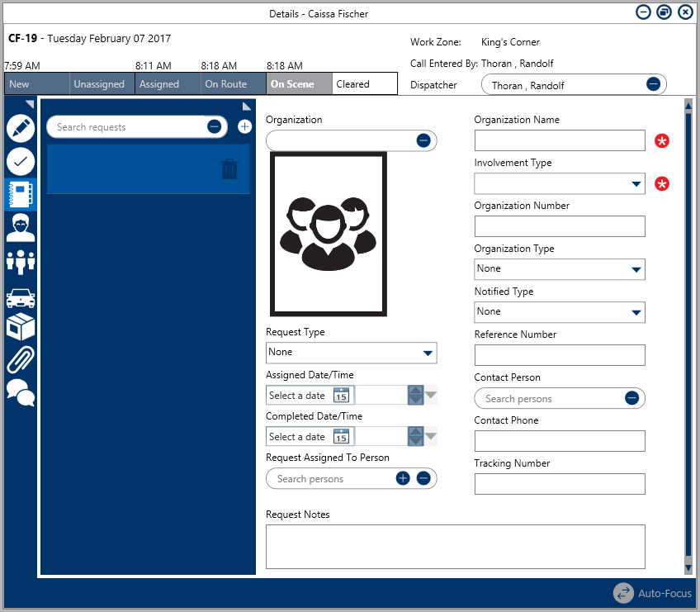Open the box property icon in sidebar
Screen dimensions: 700x612
pos(21,327)
